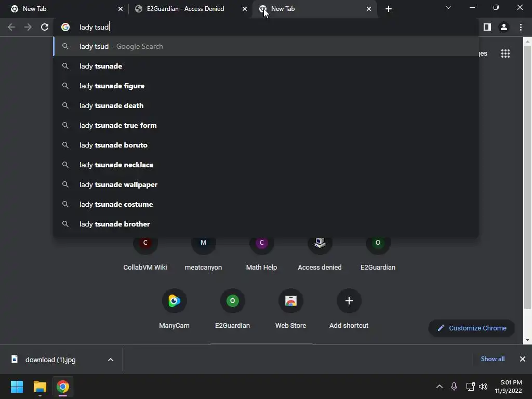Select 'lady tsunade necklace' suggestion
Viewport: 532px width, 399px height.
[266, 165]
